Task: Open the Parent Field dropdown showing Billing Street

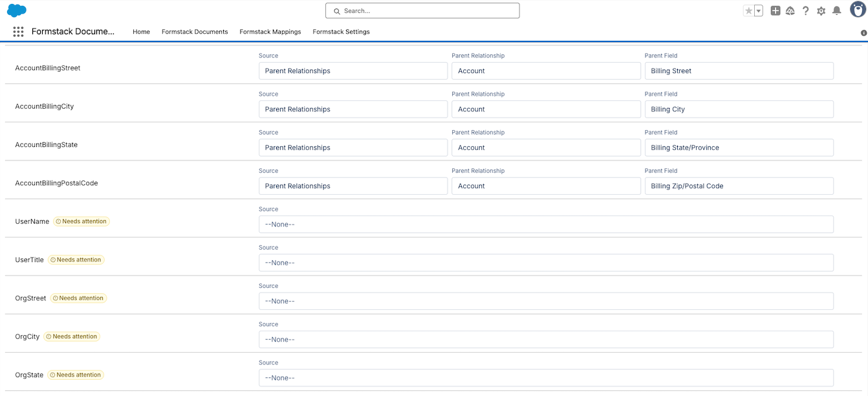Action: (x=739, y=71)
